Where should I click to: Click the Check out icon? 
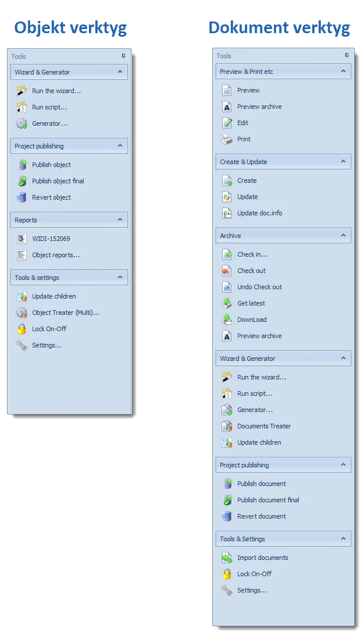pos(227,271)
